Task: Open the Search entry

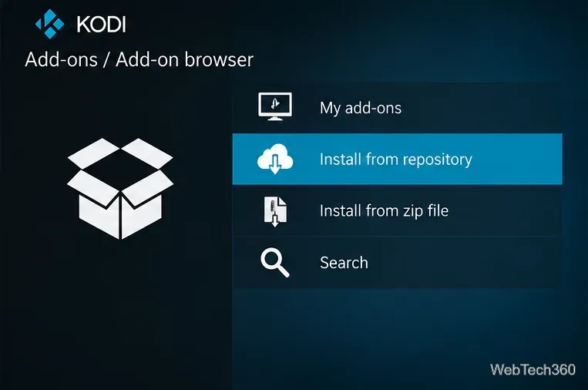Action: pos(397,263)
